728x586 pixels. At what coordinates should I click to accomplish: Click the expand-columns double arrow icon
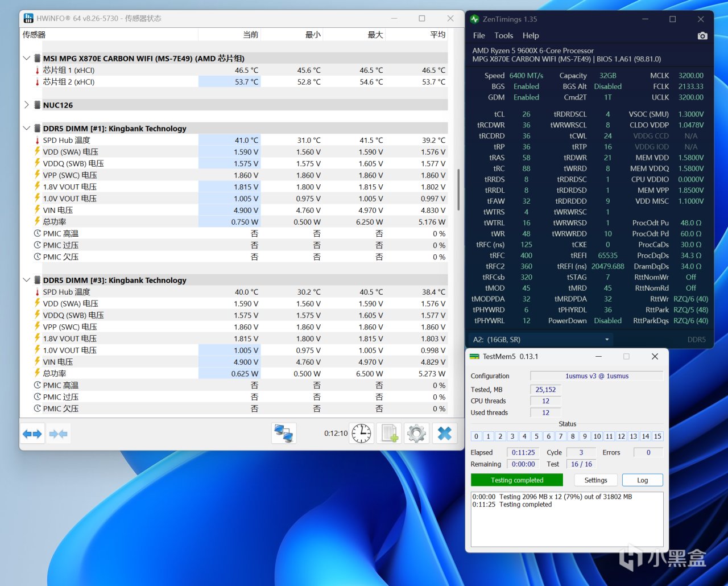click(32, 434)
